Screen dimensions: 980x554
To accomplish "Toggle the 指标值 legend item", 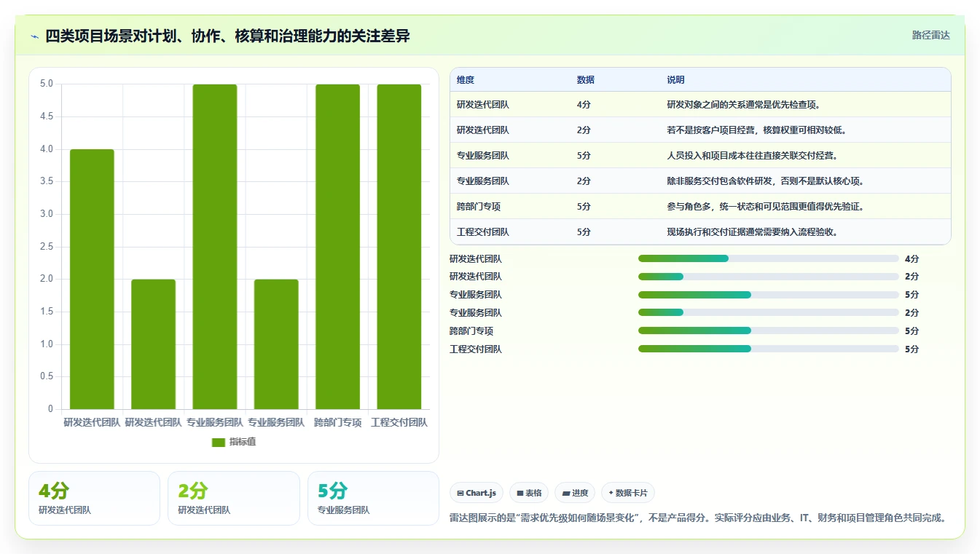I will click(x=234, y=442).
